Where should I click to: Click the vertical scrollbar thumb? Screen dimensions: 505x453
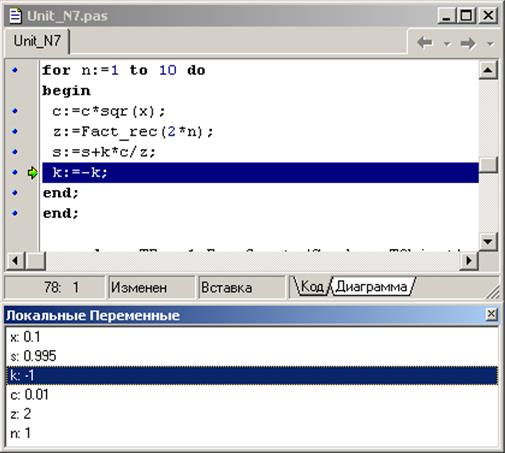pyautogui.click(x=488, y=165)
